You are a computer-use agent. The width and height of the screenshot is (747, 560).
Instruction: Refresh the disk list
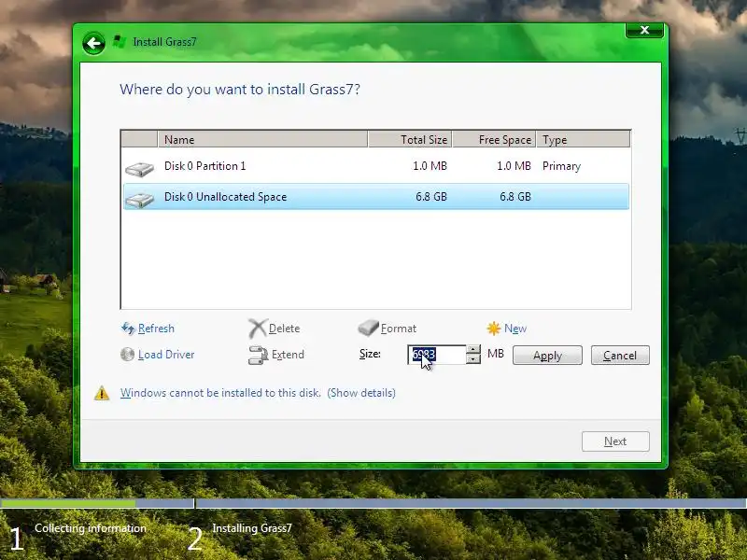coord(156,329)
